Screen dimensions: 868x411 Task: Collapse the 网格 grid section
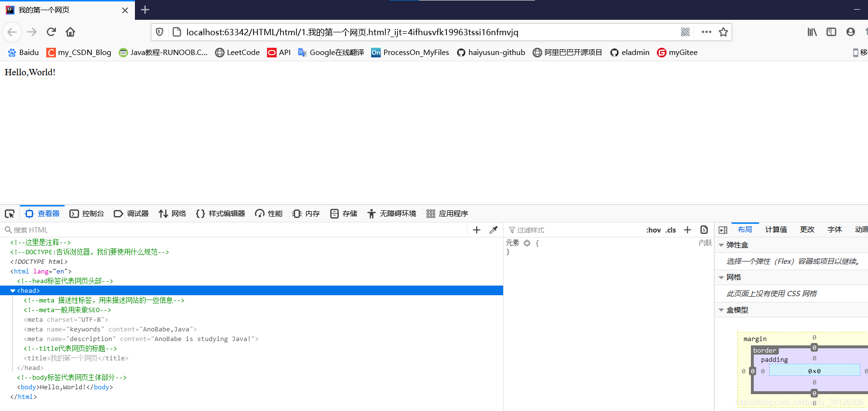721,277
